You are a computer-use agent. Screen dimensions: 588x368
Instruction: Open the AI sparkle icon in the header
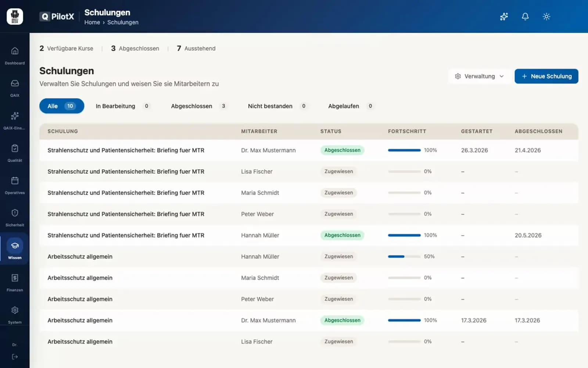[x=504, y=17]
